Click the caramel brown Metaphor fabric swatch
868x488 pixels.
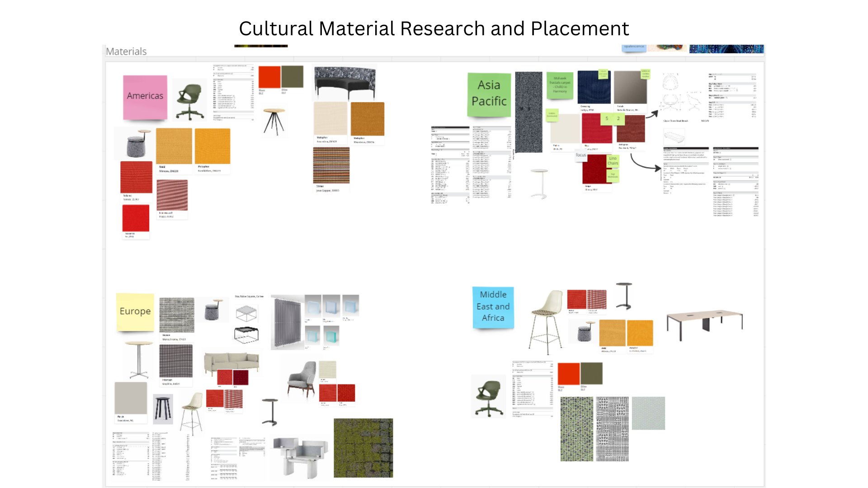pos(368,118)
